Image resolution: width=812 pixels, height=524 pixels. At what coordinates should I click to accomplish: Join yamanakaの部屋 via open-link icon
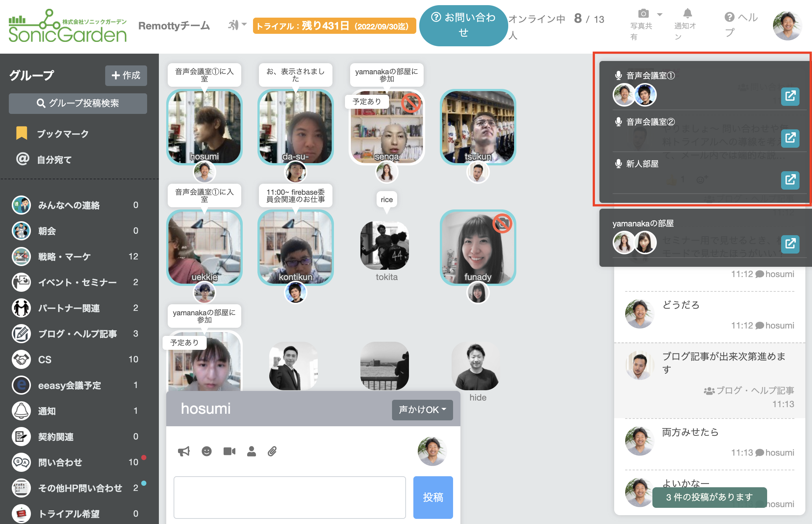(790, 244)
